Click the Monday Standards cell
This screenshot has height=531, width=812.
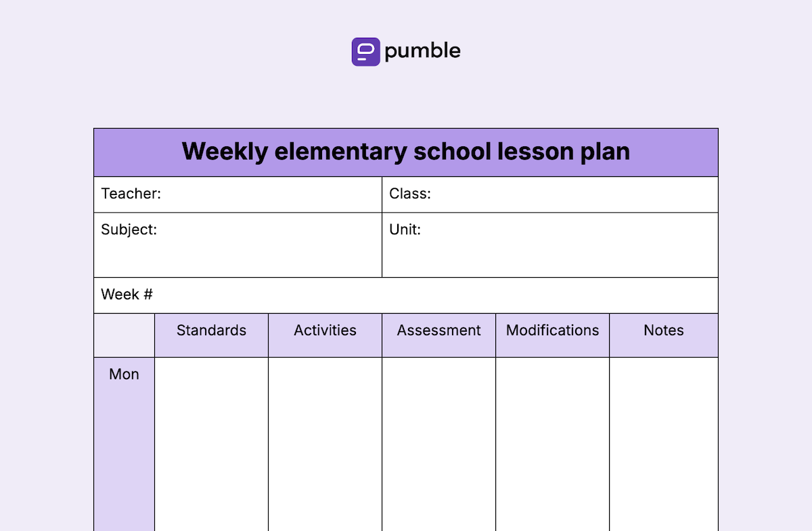click(x=211, y=444)
